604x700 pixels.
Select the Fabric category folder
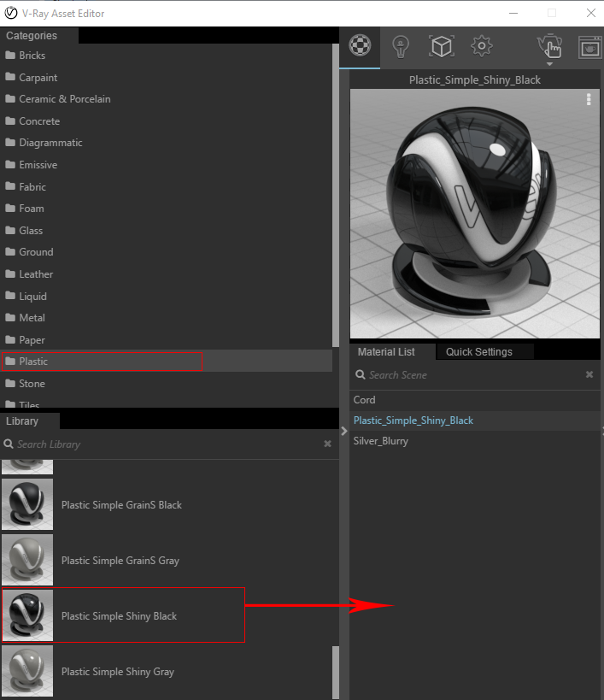click(x=167, y=186)
